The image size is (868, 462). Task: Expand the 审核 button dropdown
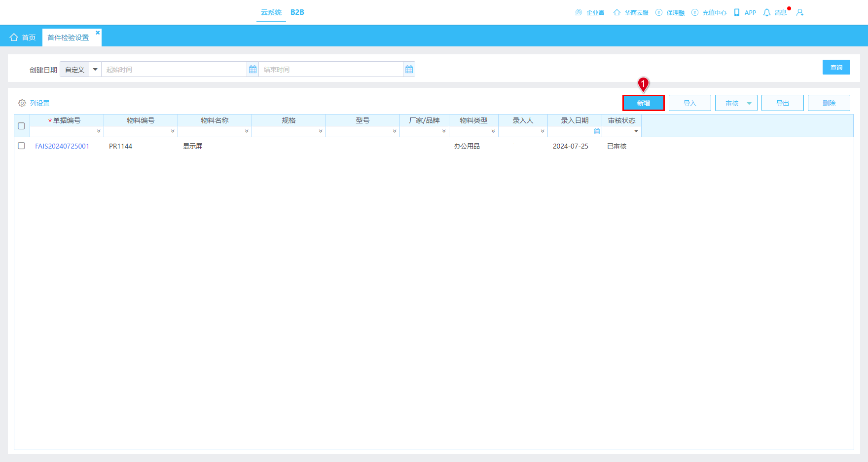click(749, 103)
